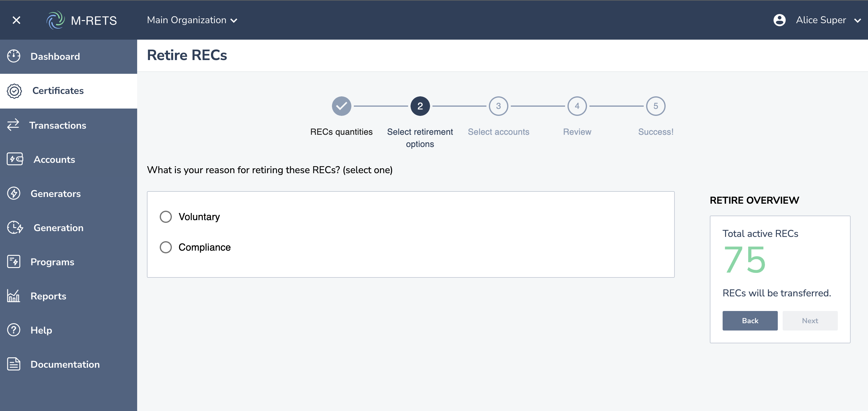This screenshot has height=411, width=868.
Task: Click the Back button
Action: 749,321
